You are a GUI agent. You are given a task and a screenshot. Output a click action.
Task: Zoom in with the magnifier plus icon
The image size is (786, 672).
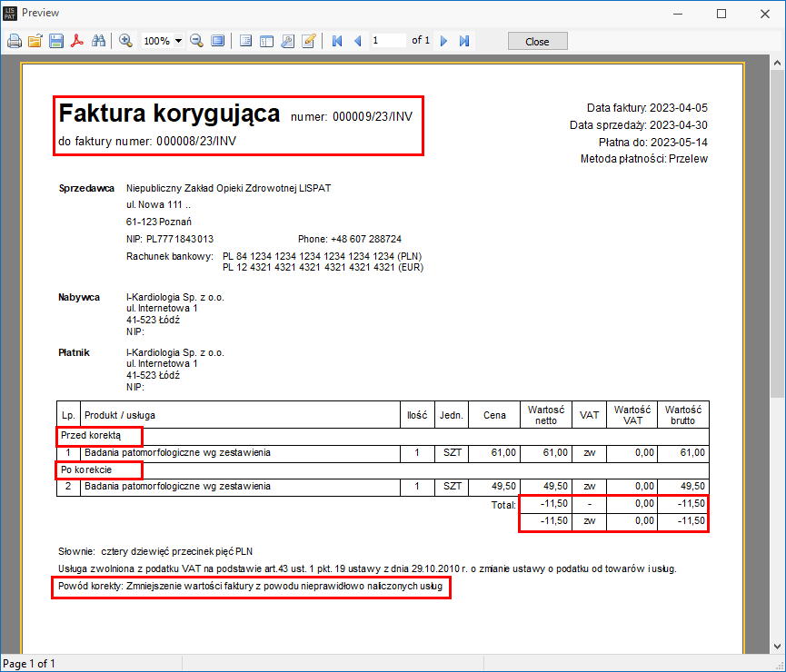(x=125, y=41)
